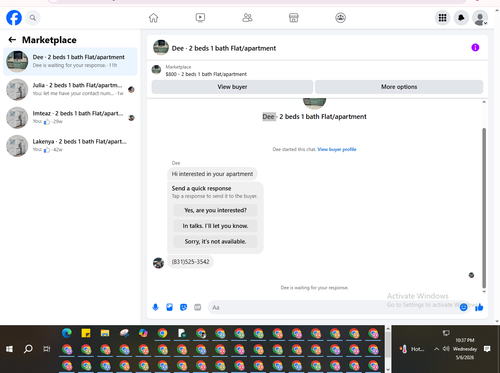This screenshot has width=500, height=373.
Task: Open the Video tab icon
Action: pos(200,18)
